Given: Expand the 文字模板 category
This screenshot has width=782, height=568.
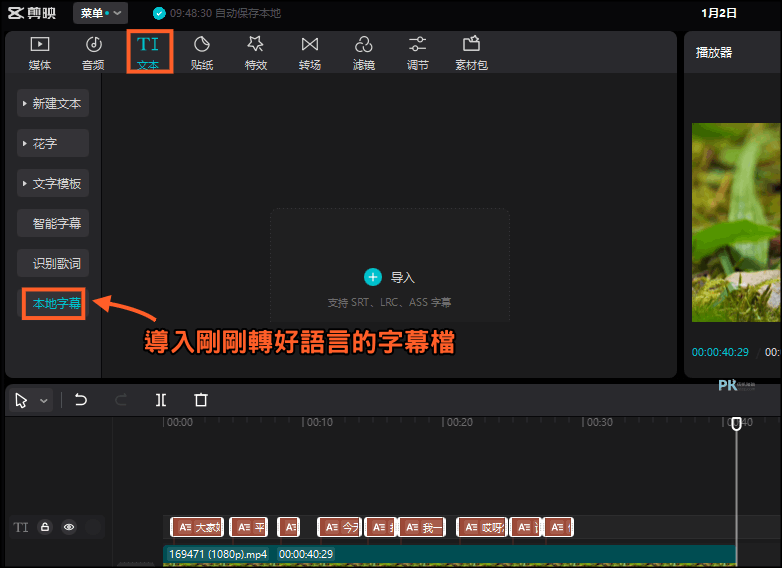Looking at the screenshot, I should coord(53,184).
